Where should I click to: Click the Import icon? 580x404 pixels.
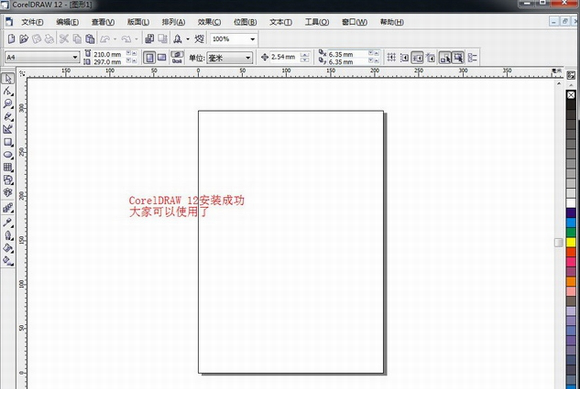point(149,38)
